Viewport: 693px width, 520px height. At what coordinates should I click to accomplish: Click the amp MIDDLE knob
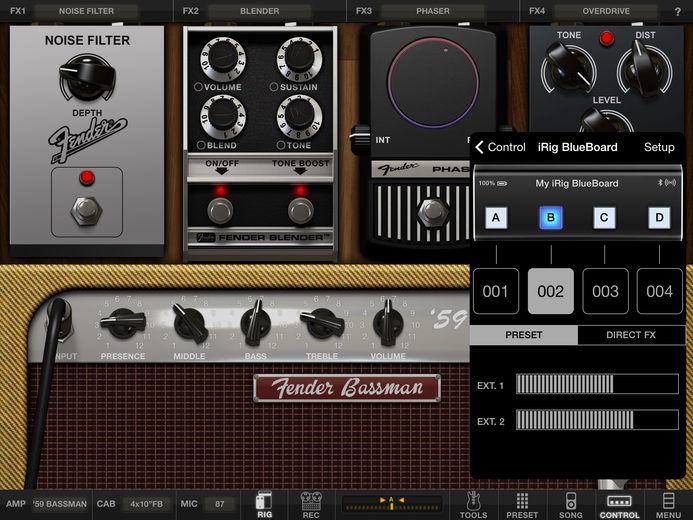click(190, 323)
